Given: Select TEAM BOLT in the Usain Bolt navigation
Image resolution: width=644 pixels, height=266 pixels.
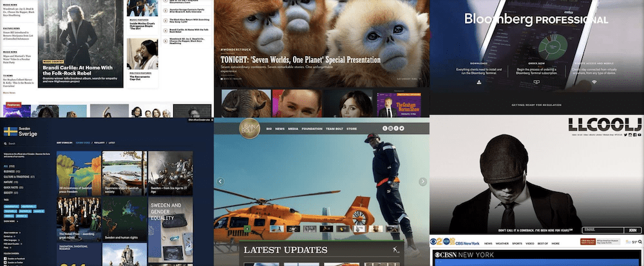Looking at the screenshot, I should (x=335, y=129).
